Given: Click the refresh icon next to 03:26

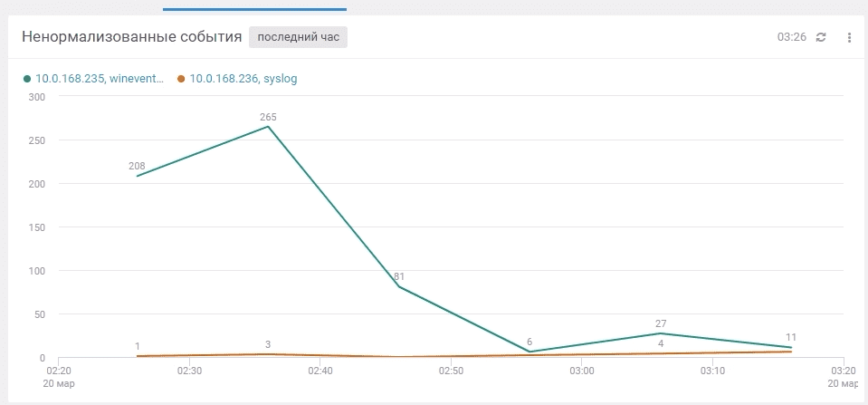Looking at the screenshot, I should 821,37.
